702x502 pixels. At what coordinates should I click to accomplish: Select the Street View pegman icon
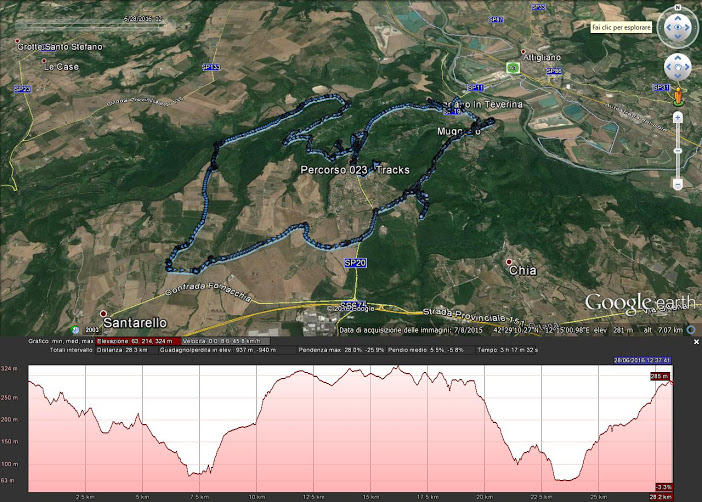pyautogui.click(x=678, y=97)
